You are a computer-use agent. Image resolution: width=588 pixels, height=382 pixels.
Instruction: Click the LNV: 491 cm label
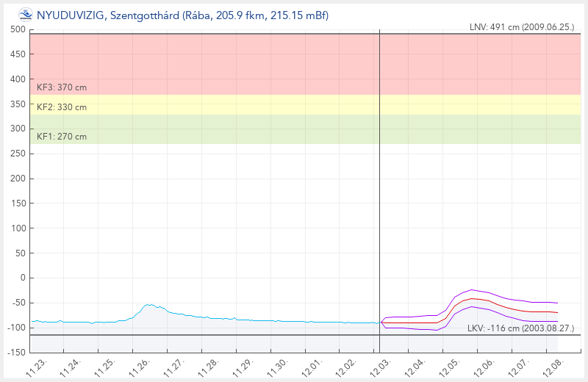tap(521, 27)
